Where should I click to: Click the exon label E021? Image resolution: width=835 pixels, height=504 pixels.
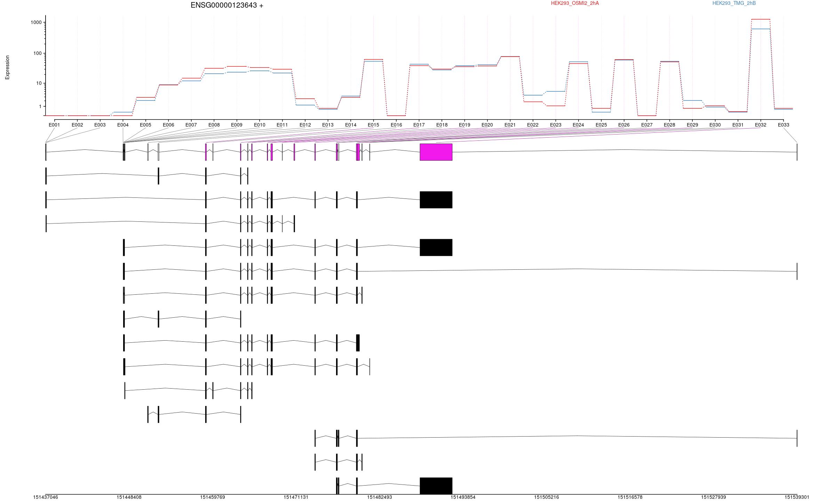tap(510, 125)
